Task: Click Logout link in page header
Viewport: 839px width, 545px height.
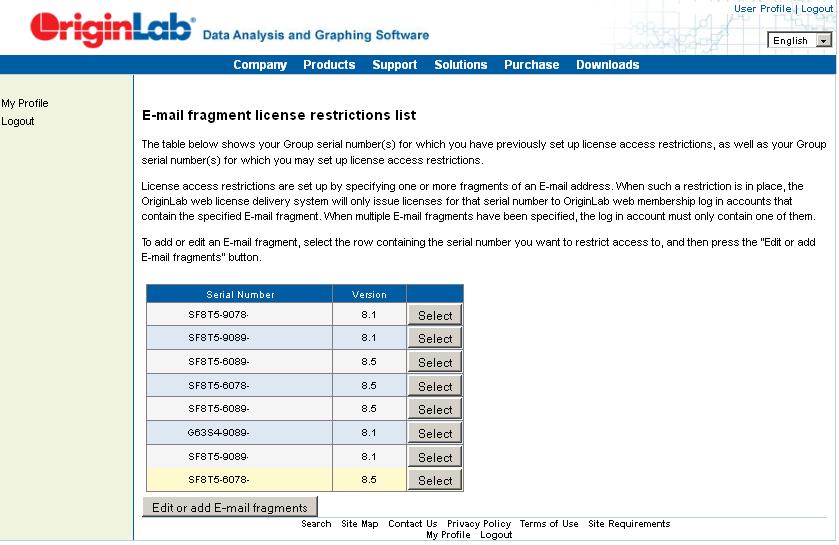Action: 817,9
